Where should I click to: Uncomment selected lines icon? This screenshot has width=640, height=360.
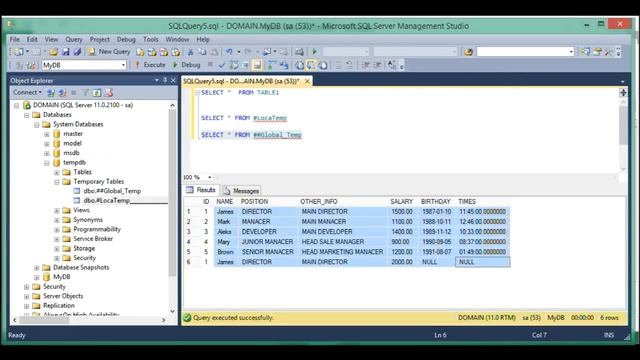tap(349, 65)
